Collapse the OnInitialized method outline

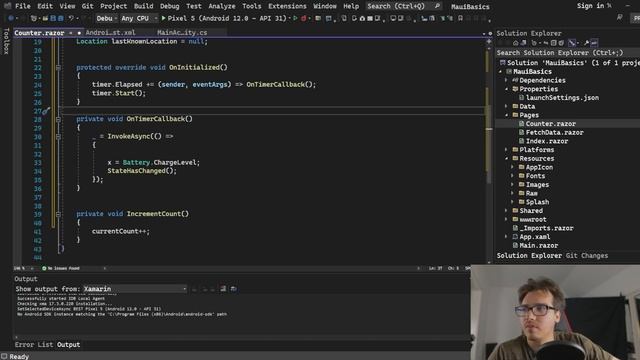click(x=58, y=67)
